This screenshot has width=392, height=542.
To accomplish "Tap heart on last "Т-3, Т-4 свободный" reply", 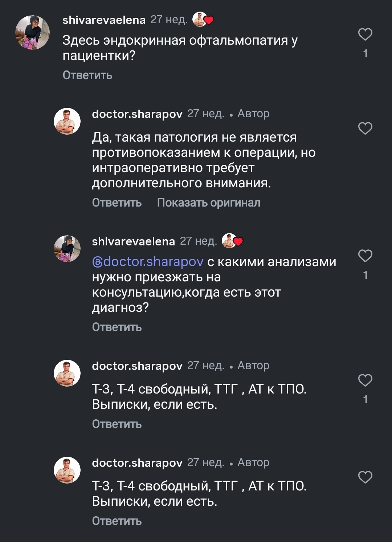I will pyautogui.click(x=365, y=477).
